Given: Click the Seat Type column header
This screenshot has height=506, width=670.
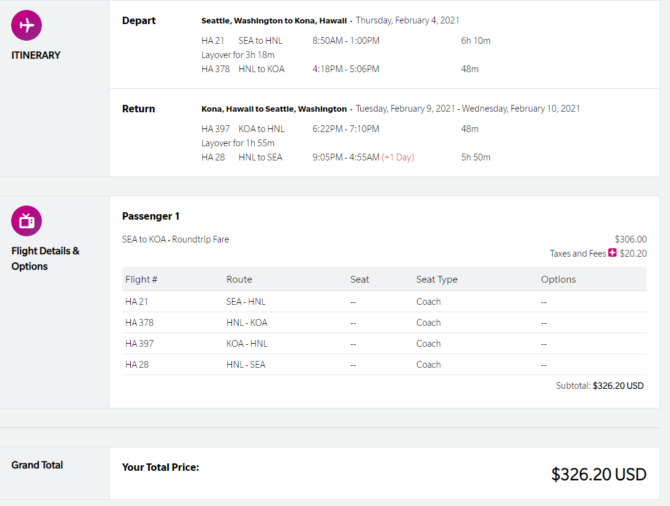Looking at the screenshot, I should (437, 279).
